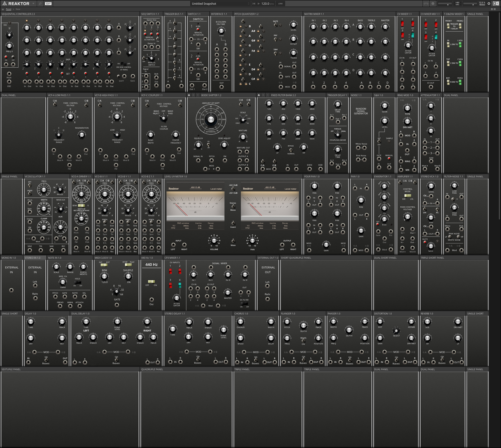This screenshot has height=448, width=501.
Task: Click the 120.0 BPM tempo field
Action: 268,4
